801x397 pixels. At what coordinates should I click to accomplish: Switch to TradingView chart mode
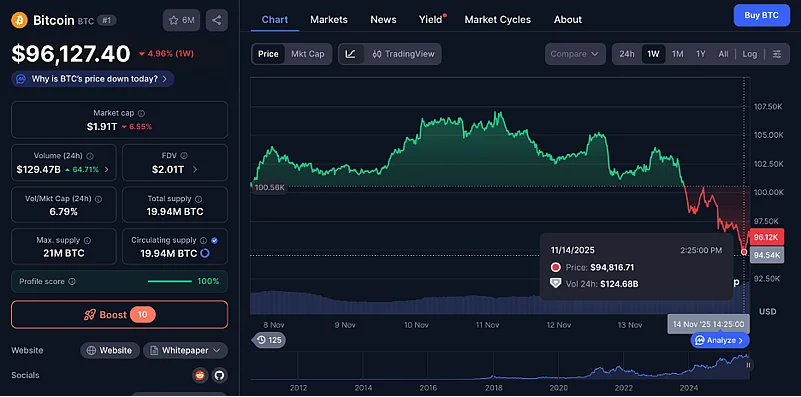pyautogui.click(x=403, y=54)
